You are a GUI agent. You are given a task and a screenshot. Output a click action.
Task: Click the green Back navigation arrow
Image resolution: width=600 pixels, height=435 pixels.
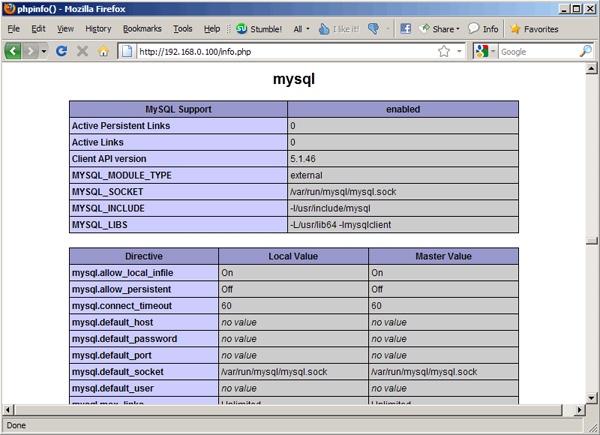pos(14,51)
